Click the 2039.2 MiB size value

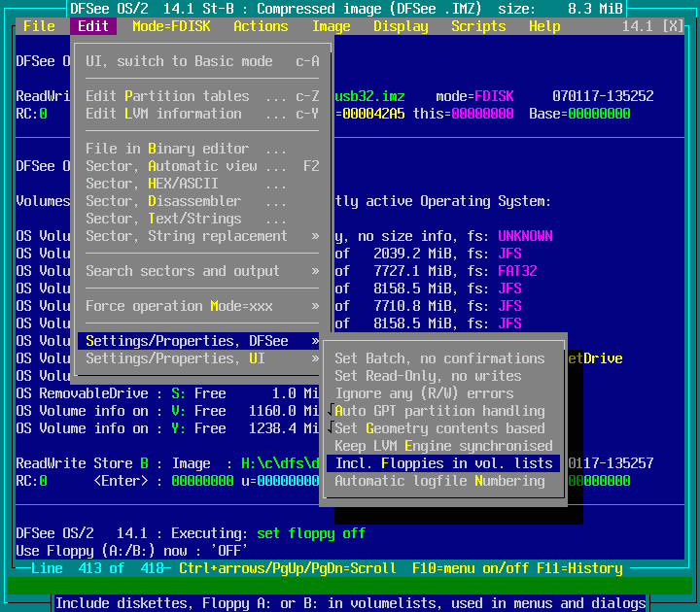click(412, 254)
